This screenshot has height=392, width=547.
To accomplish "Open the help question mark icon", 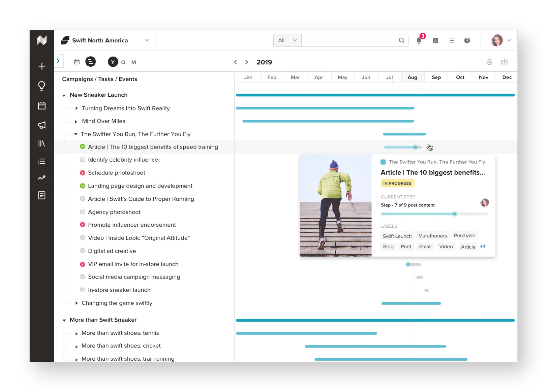I will pos(467,40).
